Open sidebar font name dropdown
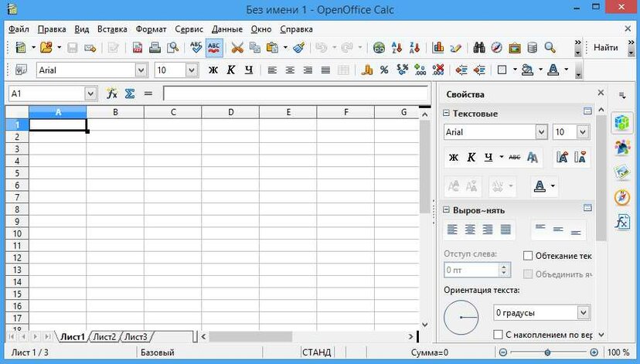 point(541,132)
